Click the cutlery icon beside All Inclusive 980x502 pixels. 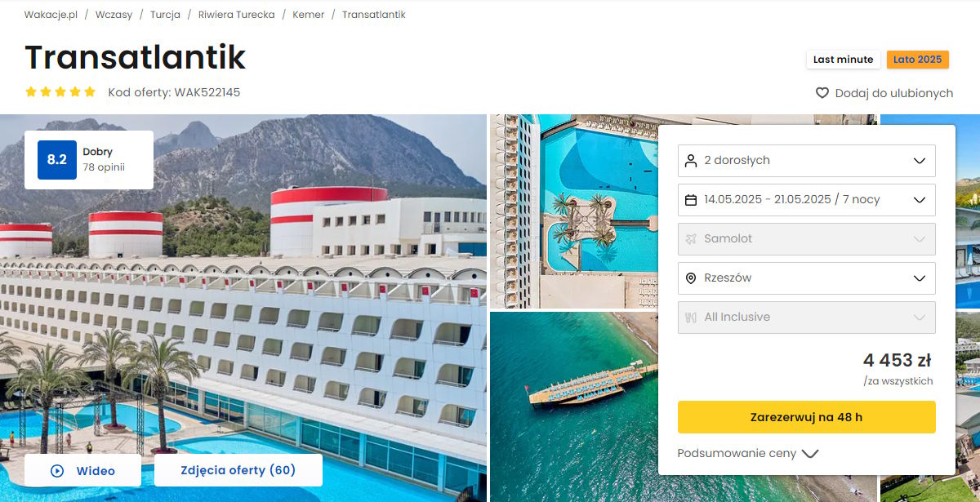click(x=691, y=318)
